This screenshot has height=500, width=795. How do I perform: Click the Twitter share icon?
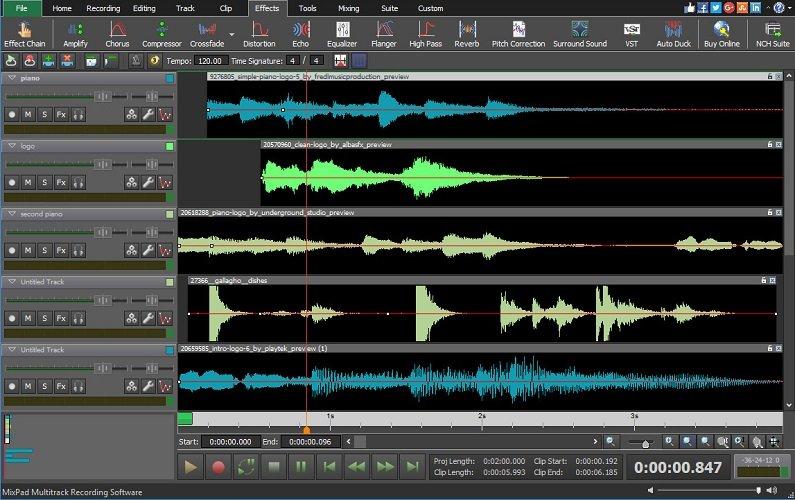pos(715,8)
